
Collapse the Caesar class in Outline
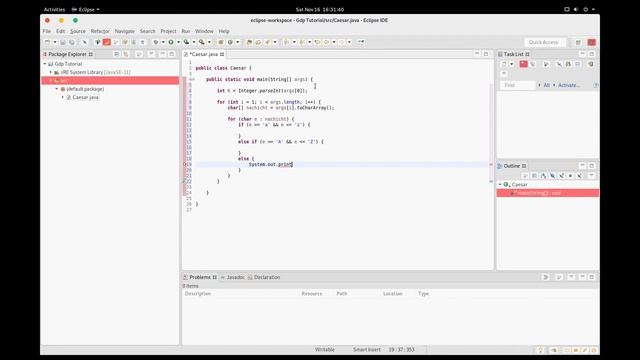pyautogui.click(x=500, y=184)
